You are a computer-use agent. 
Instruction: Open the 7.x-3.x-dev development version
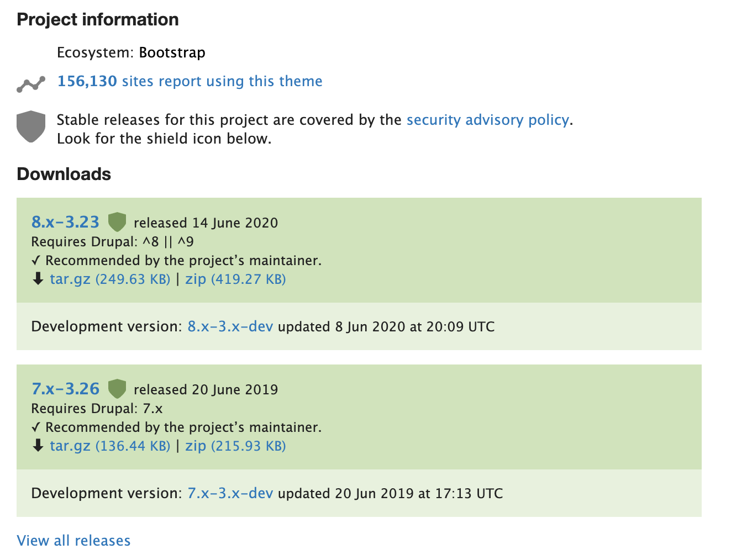pyautogui.click(x=230, y=493)
